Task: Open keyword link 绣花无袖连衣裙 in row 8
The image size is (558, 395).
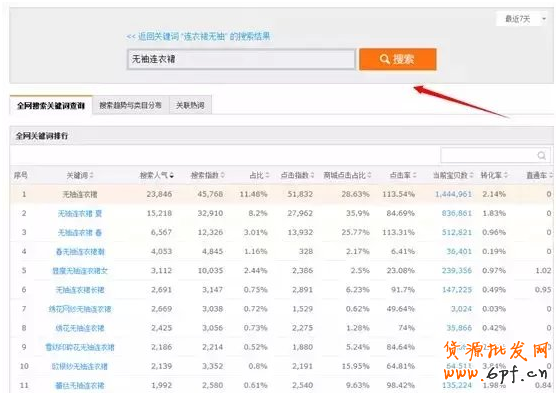Action: [80, 328]
